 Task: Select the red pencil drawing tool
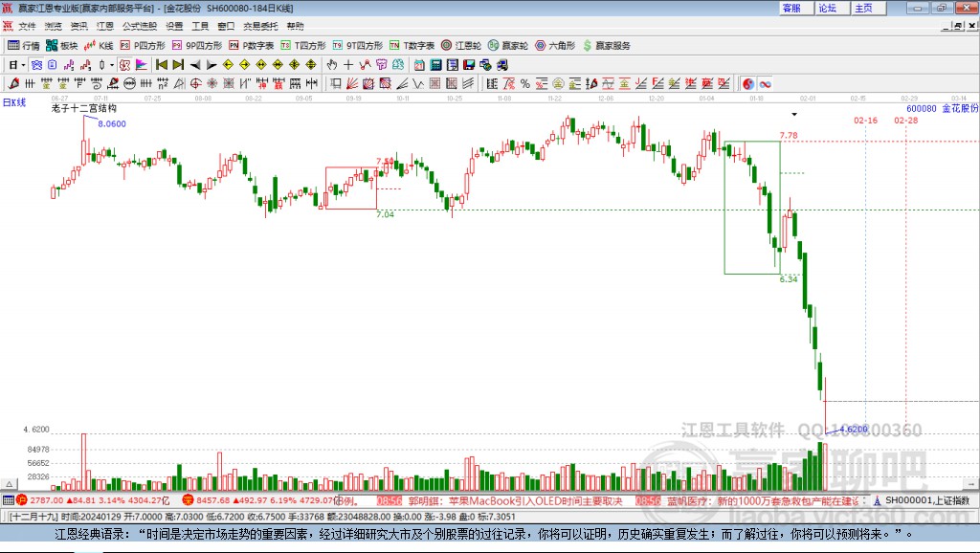tap(13, 84)
